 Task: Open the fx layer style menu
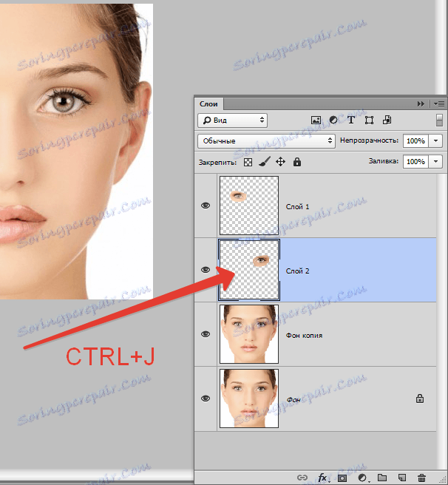point(323,478)
